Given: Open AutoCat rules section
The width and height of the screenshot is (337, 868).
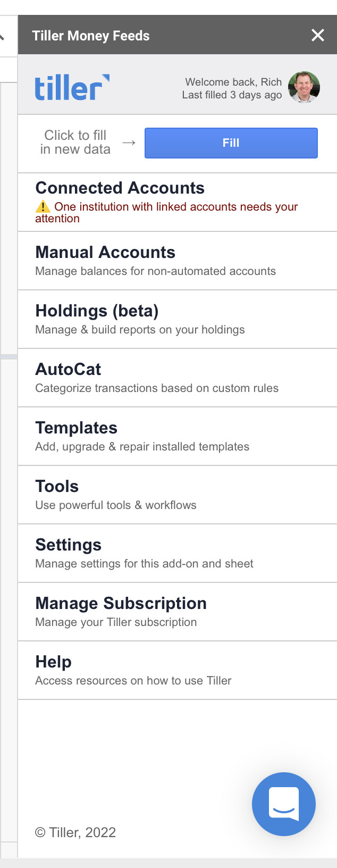Looking at the screenshot, I should 68,370.
